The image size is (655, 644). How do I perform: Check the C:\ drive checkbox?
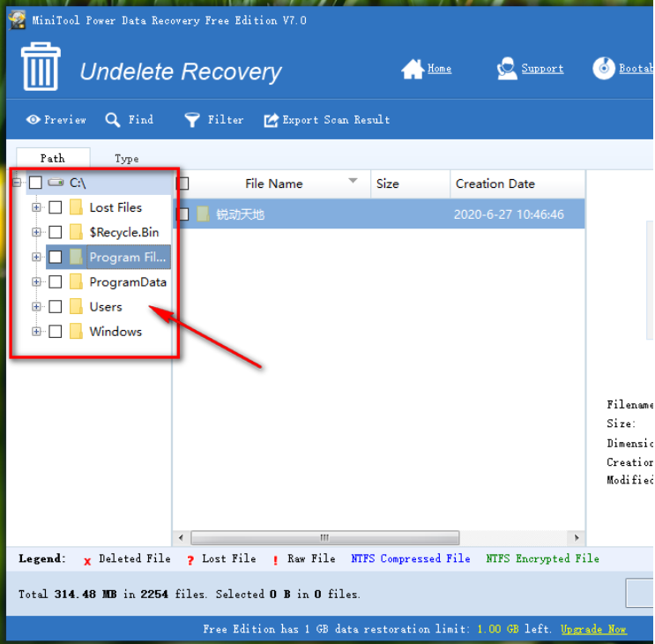click(35, 183)
